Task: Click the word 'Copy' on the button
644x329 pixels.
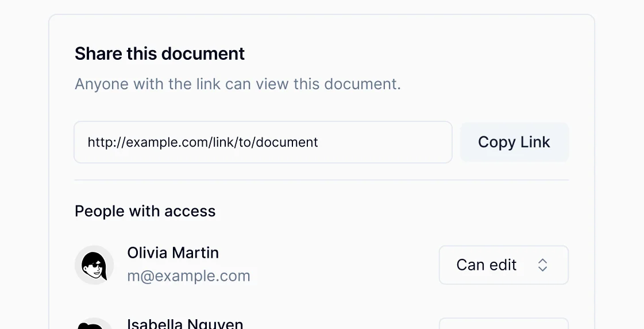Action: (496, 142)
